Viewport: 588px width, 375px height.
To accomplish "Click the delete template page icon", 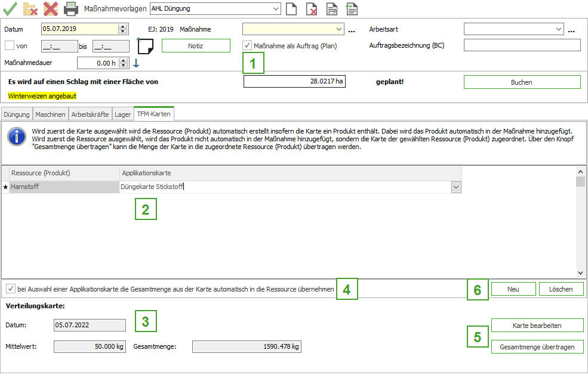I will point(312,9).
